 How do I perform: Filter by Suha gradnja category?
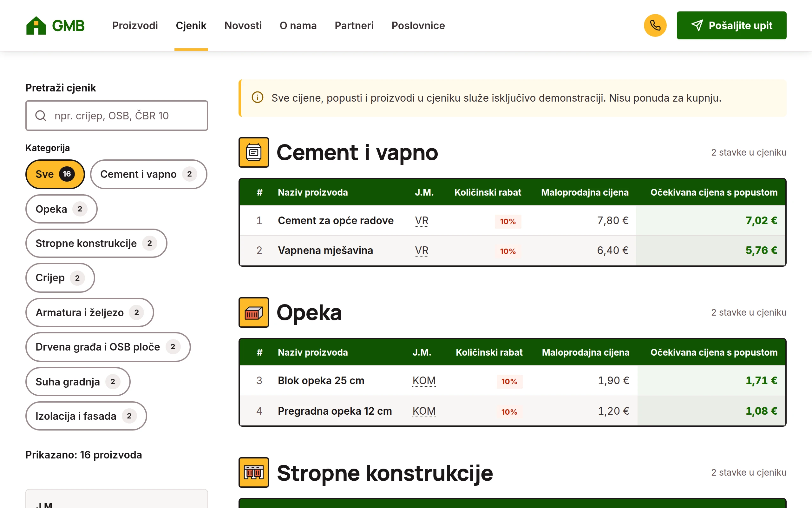pos(78,382)
